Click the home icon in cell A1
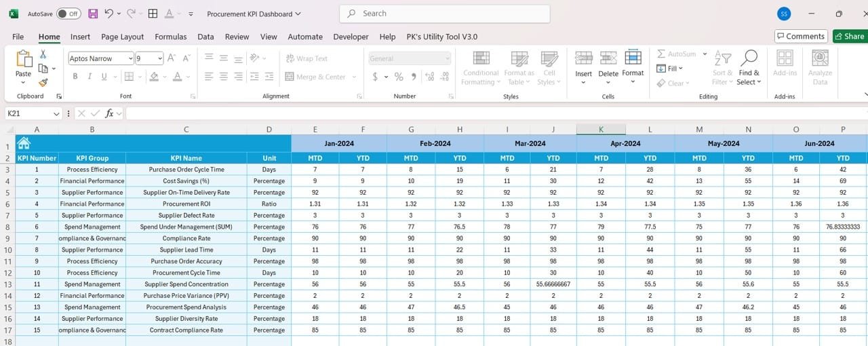This screenshot has height=346, width=868. (x=24, y=142)
